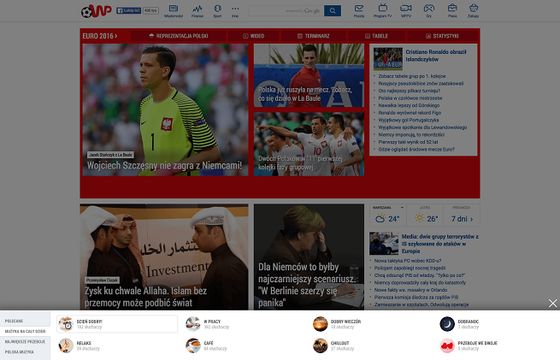Open the Poczta mail icon
Screen dimensions: 560x360
click(359, 11)
